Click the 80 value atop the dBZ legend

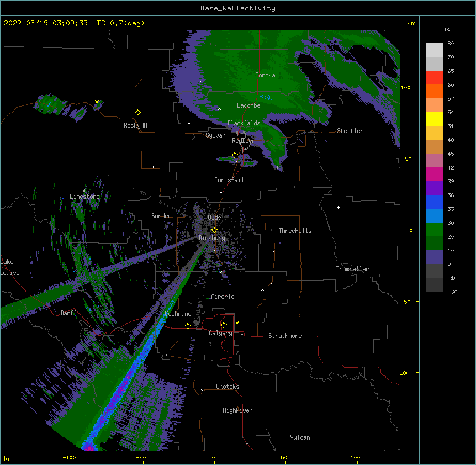451,44
